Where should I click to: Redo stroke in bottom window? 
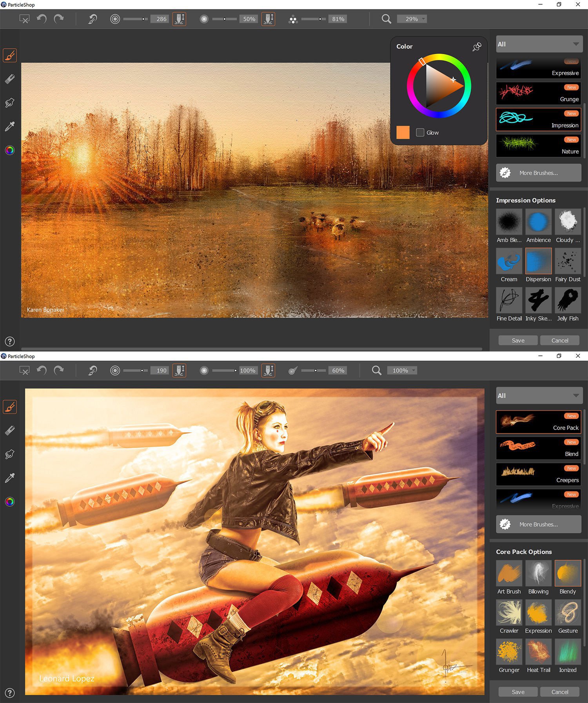click(x=59, y=370)
